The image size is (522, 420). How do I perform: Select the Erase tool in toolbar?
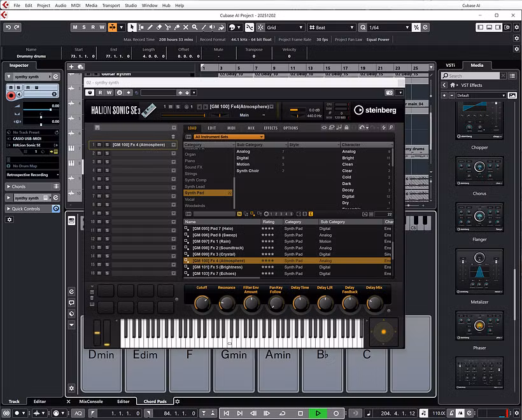point(159,27)
